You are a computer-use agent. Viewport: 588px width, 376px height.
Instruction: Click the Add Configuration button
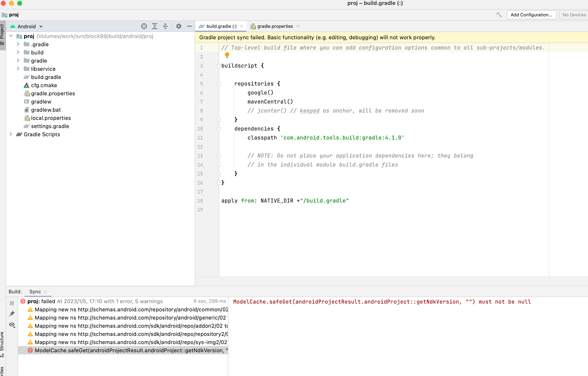click(x=531, y=15)
